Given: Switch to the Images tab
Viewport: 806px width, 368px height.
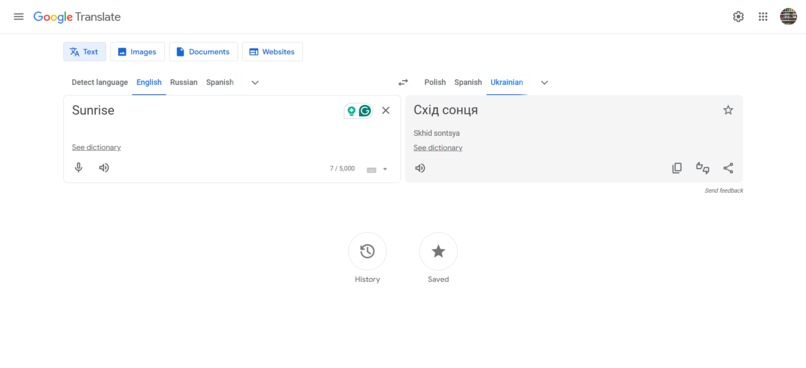Looking at the screenshot, I should (137, 51).
